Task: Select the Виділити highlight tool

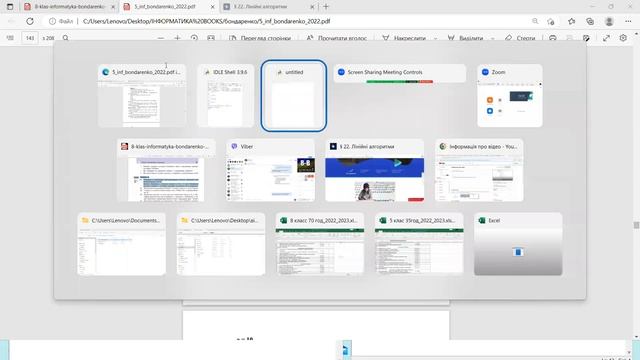Action: (x=466, y=38)
